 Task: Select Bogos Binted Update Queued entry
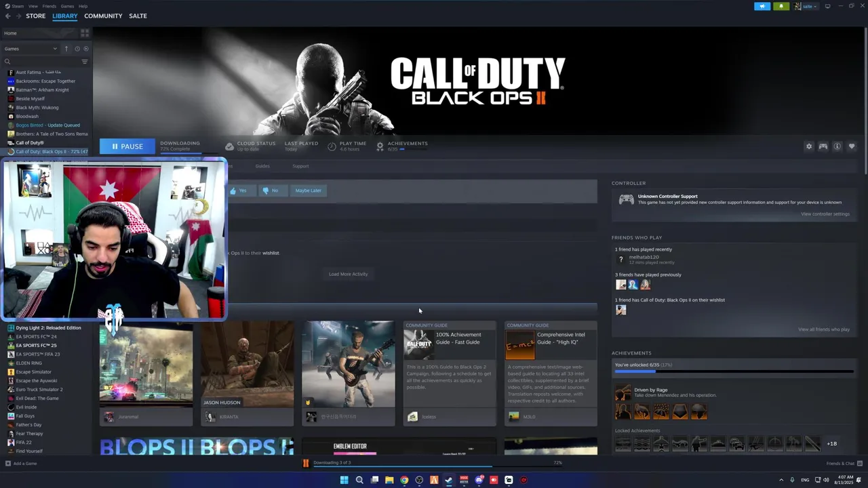pos(47,125)
